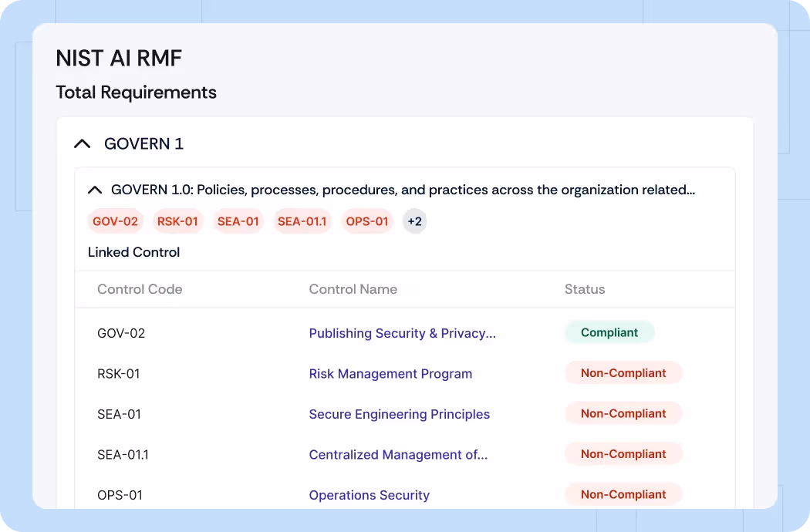Click the Control Name column header

(x=353, y=289)
